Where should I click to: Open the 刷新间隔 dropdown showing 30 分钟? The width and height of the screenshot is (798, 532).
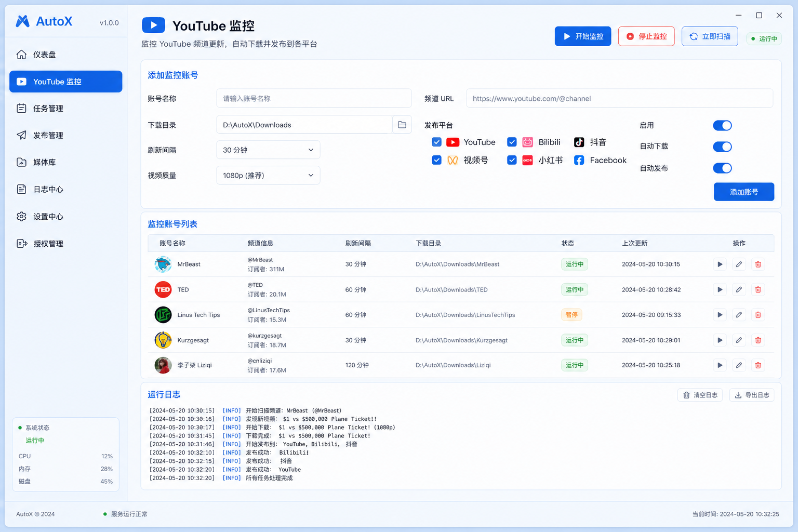[x=268, y=150]
